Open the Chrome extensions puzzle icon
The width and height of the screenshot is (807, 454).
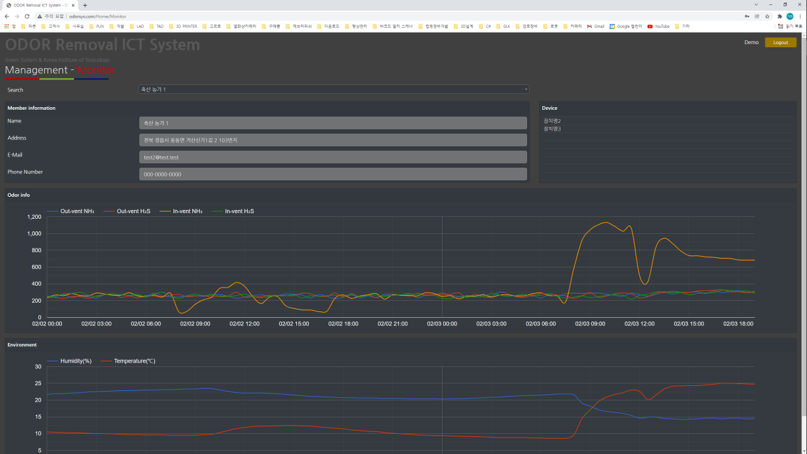779,16
